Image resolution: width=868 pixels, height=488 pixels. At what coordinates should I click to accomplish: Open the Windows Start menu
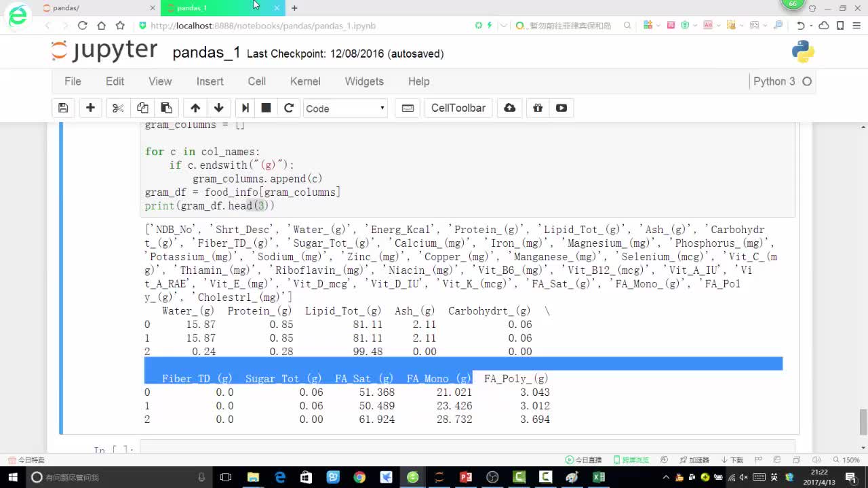click(13, 477)
